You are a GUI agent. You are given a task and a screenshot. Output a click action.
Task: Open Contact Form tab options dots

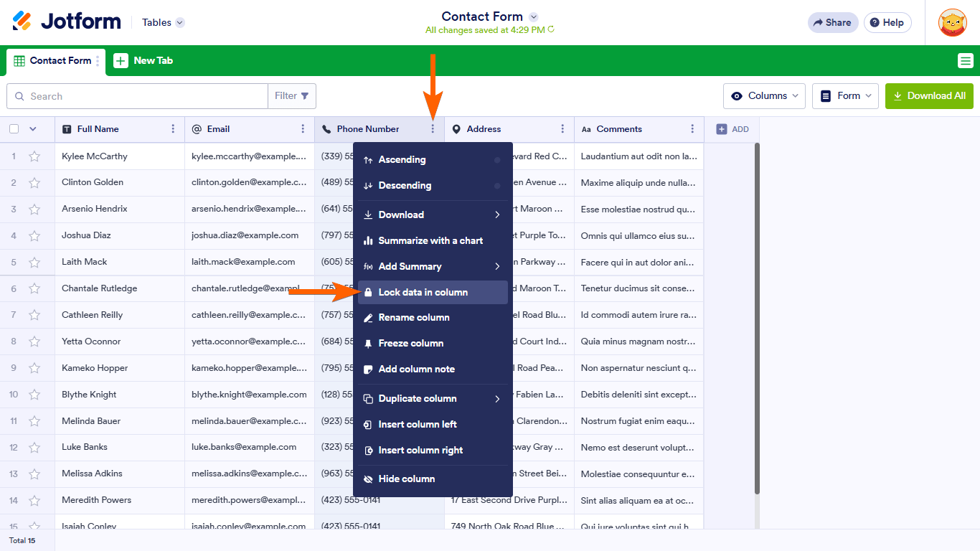click(x=98, y=61)
